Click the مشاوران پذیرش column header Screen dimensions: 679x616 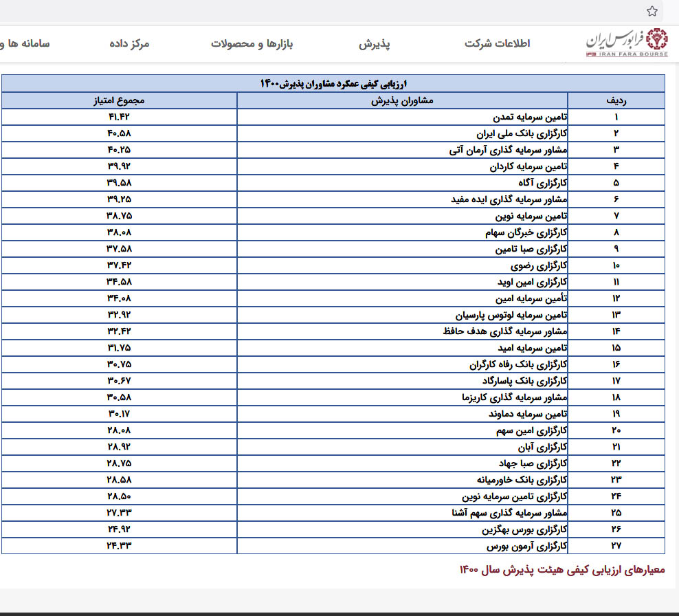coord(402,101)
